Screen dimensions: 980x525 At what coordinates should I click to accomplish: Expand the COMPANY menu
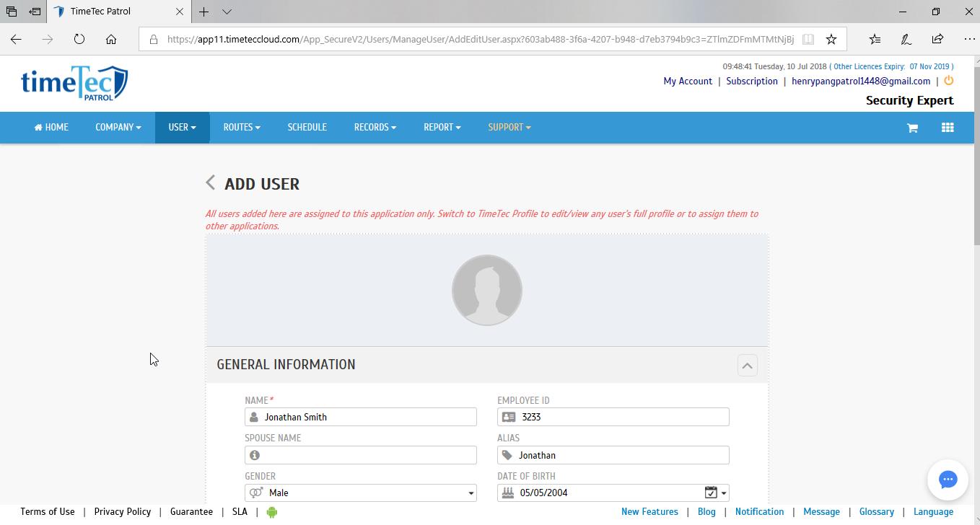(118, 128)
